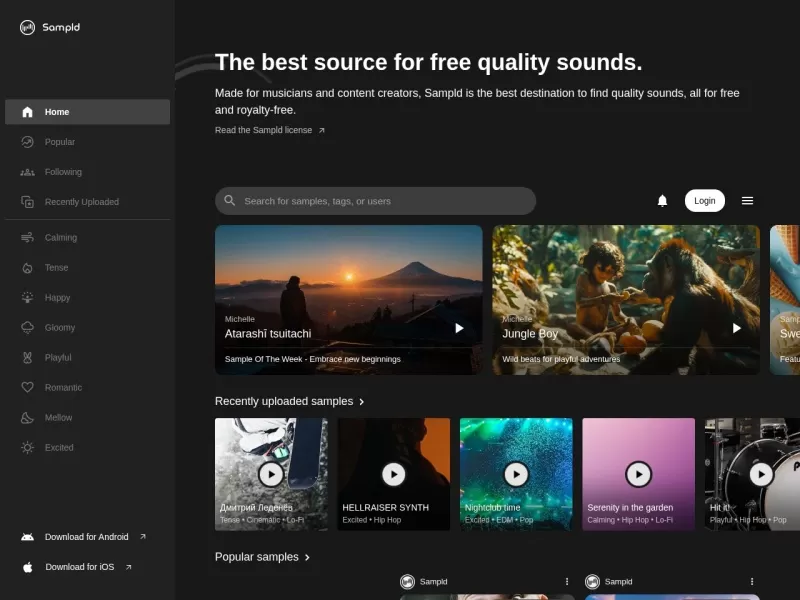
Task: Click the Download for Android link
Action: pyautogui.click(x=86, y=537)
